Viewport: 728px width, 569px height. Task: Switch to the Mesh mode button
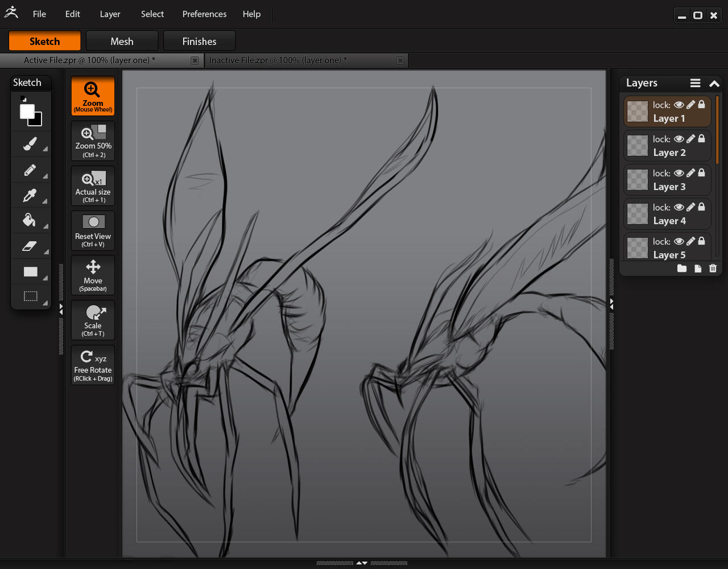pyautogui.click(x=122, y=42)
